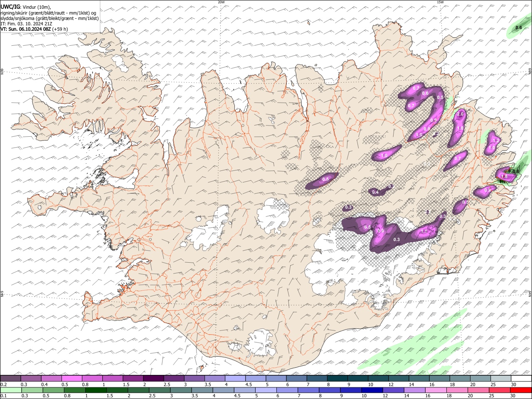532x399 pixels.
Task: Click the lower legend swatch starting at 7
Action: tap(308, 390)
